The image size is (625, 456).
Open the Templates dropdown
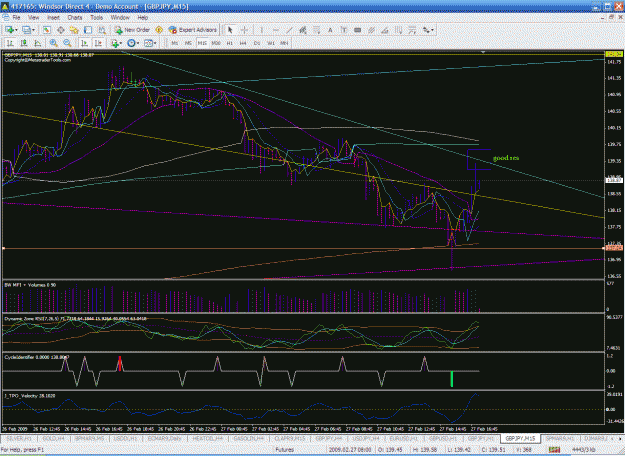coord(150,43)
